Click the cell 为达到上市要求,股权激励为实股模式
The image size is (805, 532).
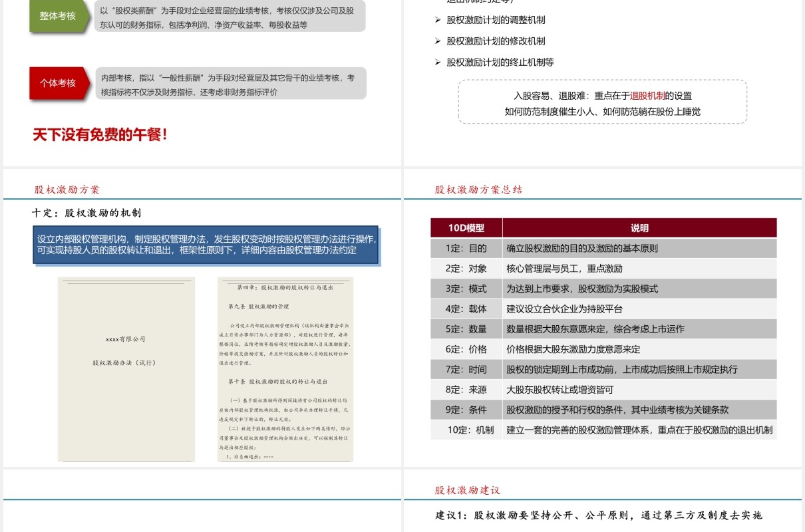639,289
